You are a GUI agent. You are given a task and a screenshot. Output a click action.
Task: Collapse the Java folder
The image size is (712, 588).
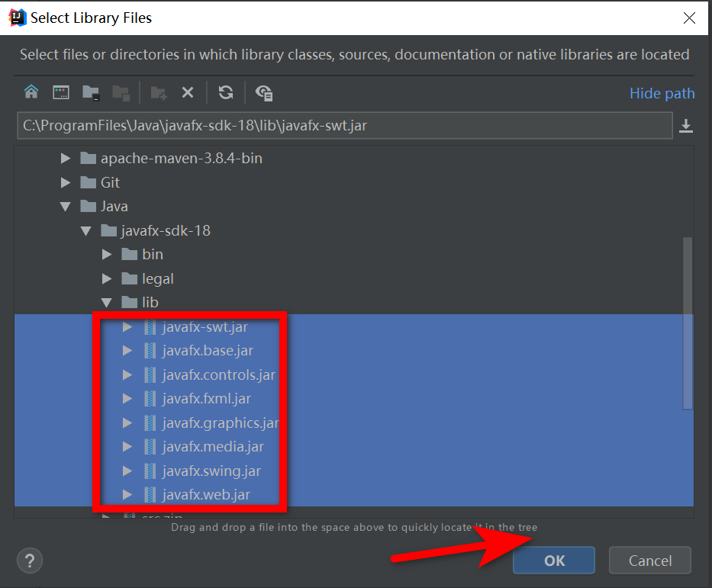tap(66, 207)
